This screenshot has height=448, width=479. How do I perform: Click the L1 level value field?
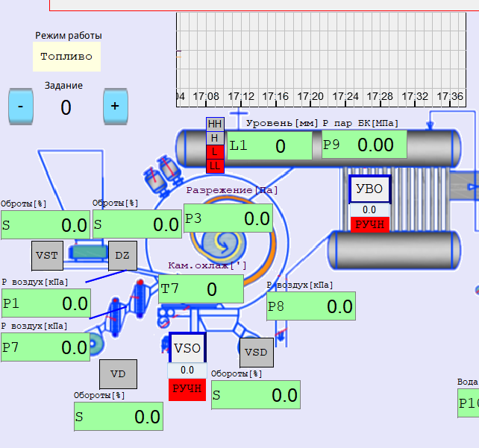pyautogui.click(x=269, y=145)
